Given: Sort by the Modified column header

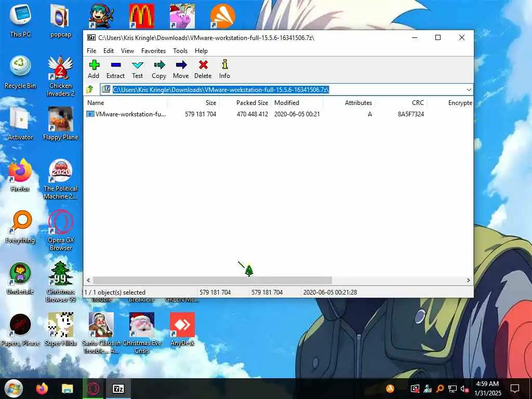Looking at the screenshot, I should [297, 103].
